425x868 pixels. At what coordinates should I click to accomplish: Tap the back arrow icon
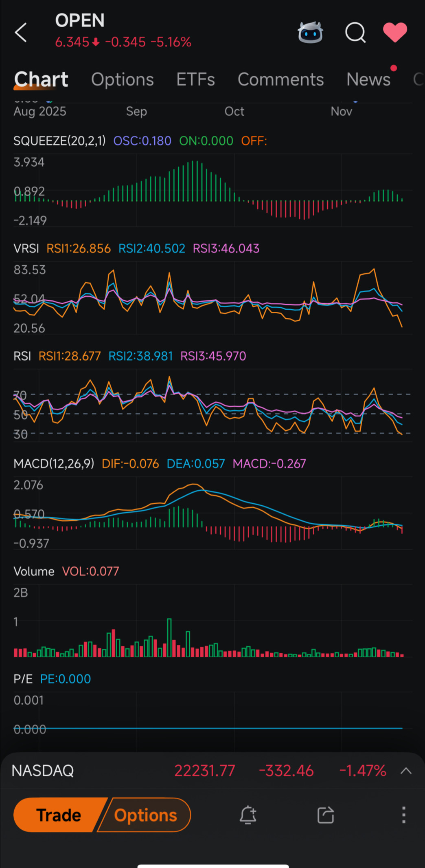pyautogui.click(x=20, y=33)
